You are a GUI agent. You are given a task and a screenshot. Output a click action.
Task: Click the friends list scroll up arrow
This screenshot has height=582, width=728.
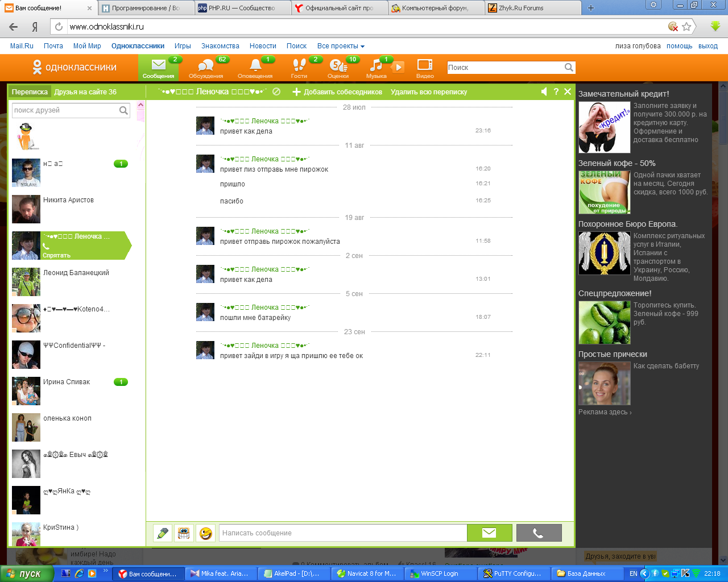click(x=141, y=106)
